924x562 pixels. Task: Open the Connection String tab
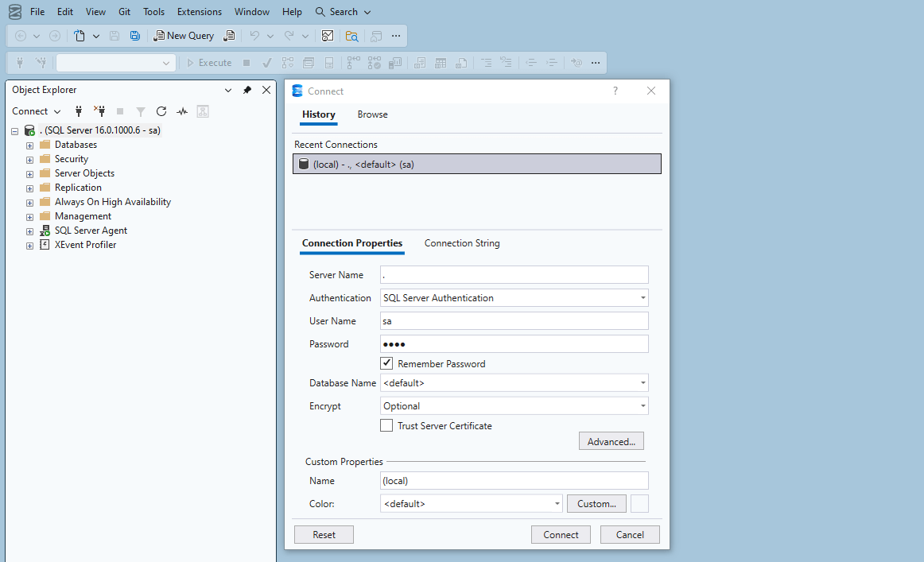[x=461, y=243]
